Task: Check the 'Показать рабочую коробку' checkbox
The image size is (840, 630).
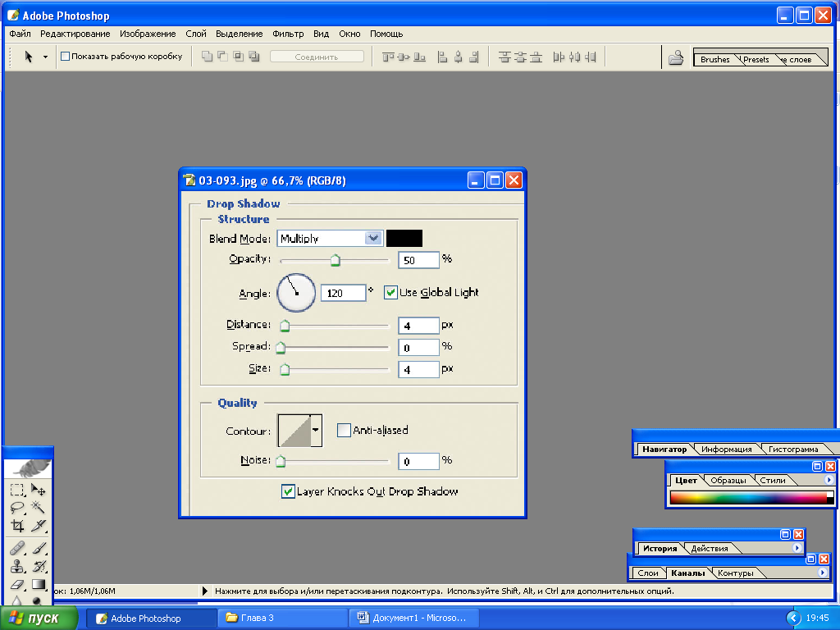Action: point(66,57)
